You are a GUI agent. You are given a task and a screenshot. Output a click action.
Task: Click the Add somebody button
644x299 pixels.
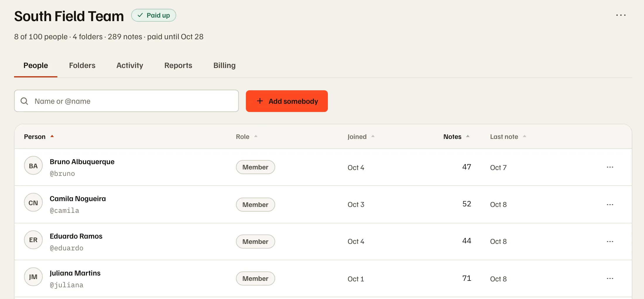[287, 101]
